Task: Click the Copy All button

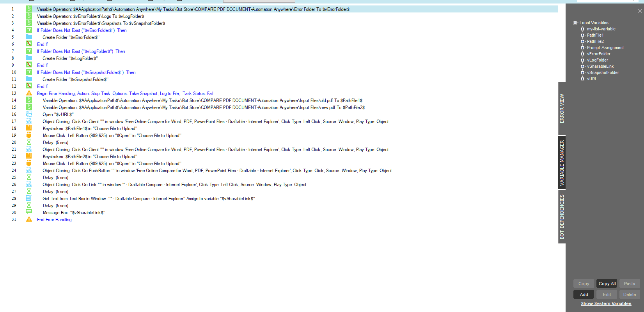Action: (x=607, y=284)
